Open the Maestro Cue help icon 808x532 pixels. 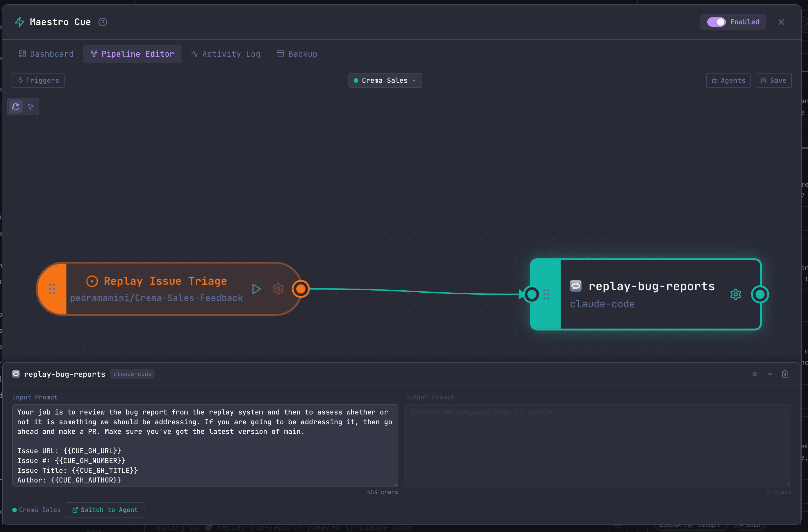pos(102,22)
